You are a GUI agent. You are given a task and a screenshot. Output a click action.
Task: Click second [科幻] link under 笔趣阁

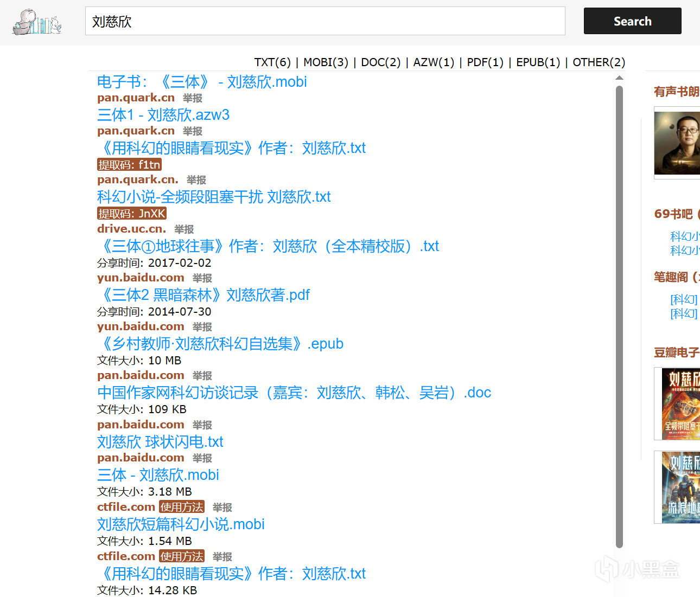tap(684, 313)
